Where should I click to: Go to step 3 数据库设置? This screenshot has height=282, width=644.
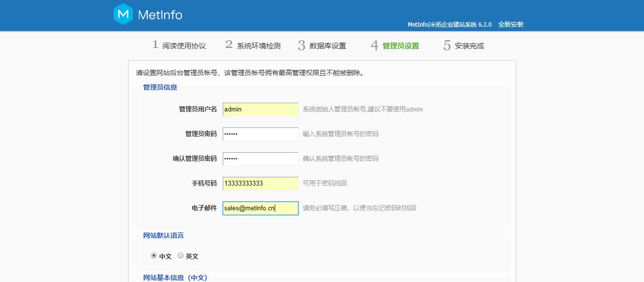pyautogui.click(x=322, y=46)
